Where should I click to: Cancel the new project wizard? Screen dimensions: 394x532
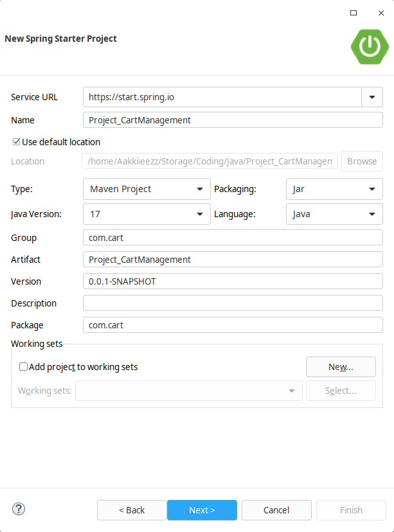[276, 510]
